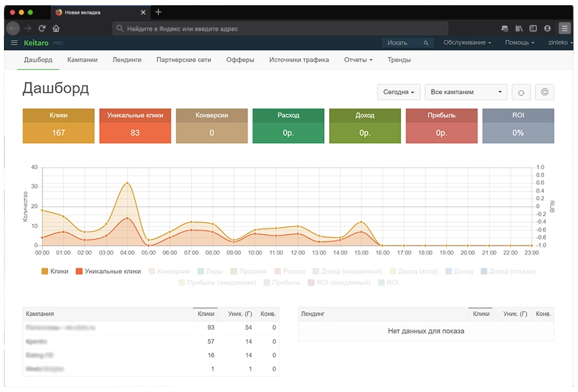Reload the page with browser refresh icon
578x392 pixels.
point(42,29)
